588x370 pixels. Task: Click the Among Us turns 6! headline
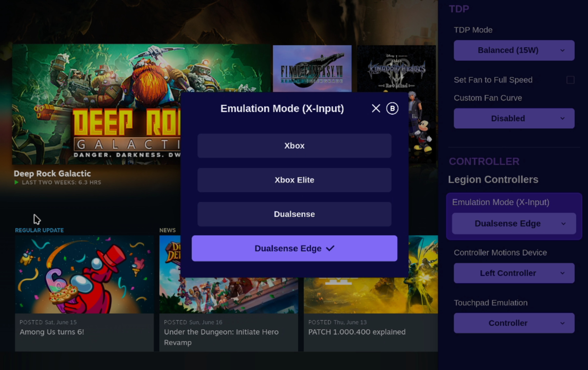52,332
